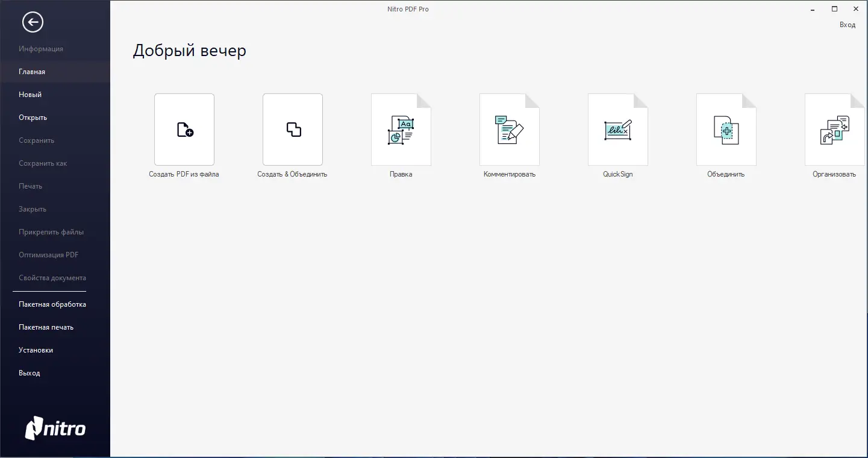Click the Вход sign-in link
The height and width of the screenshot is (458, 868).
click(848, 24)
